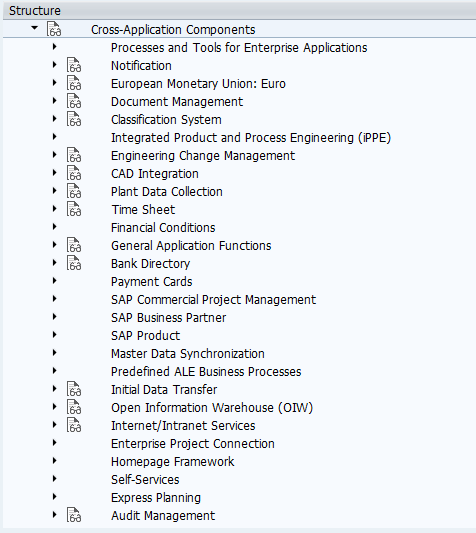Select the SAP Business Partner entry

[x=168, y=318]
